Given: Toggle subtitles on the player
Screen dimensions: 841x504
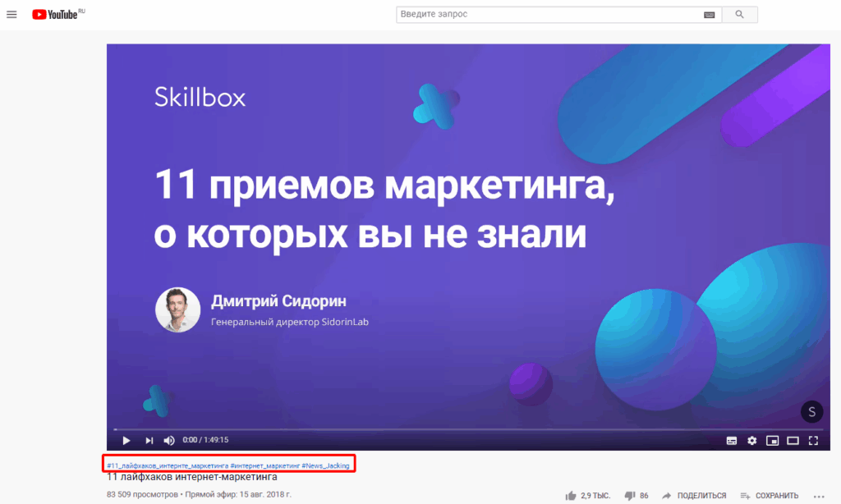Looking at the screenshot, I should point(732,441).
